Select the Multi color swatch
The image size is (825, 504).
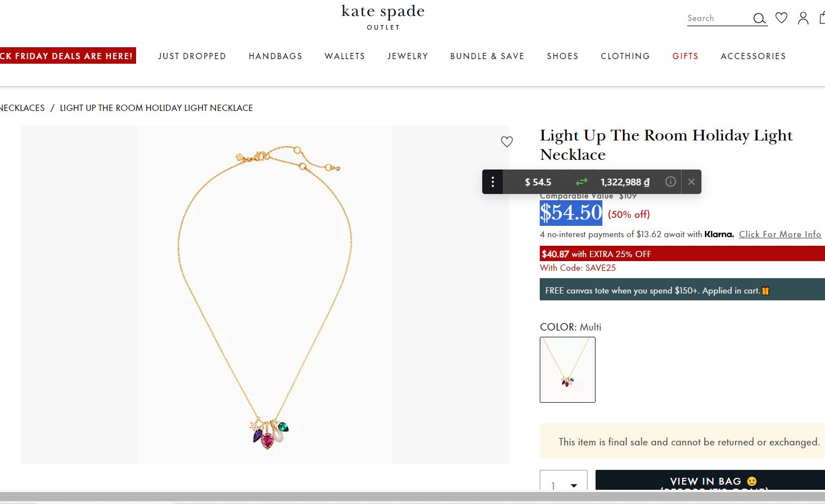(x=568, y=370)
